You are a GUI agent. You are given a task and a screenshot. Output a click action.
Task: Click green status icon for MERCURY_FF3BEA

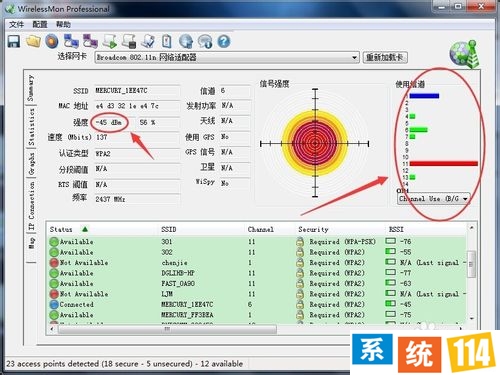tap(54, 315)
